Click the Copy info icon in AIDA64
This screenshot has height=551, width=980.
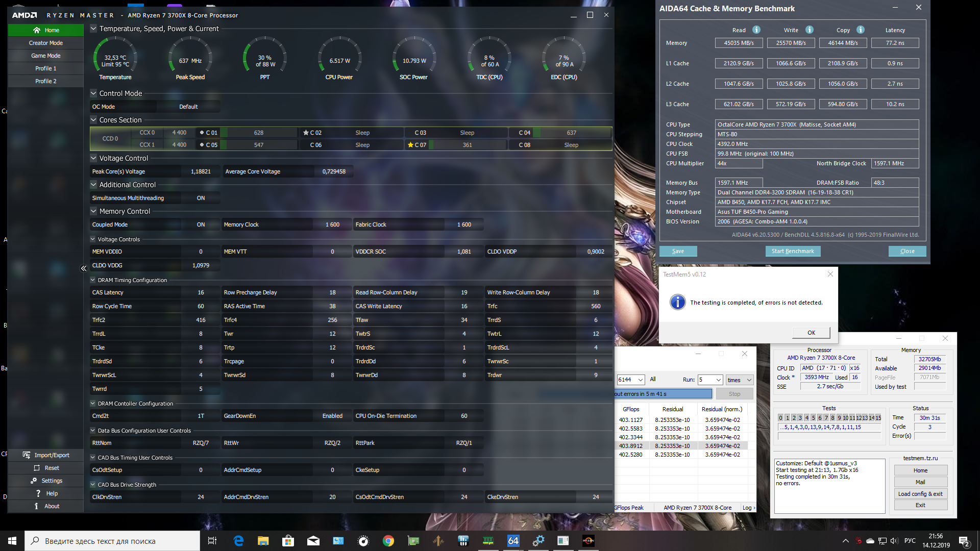pos(861,30)
